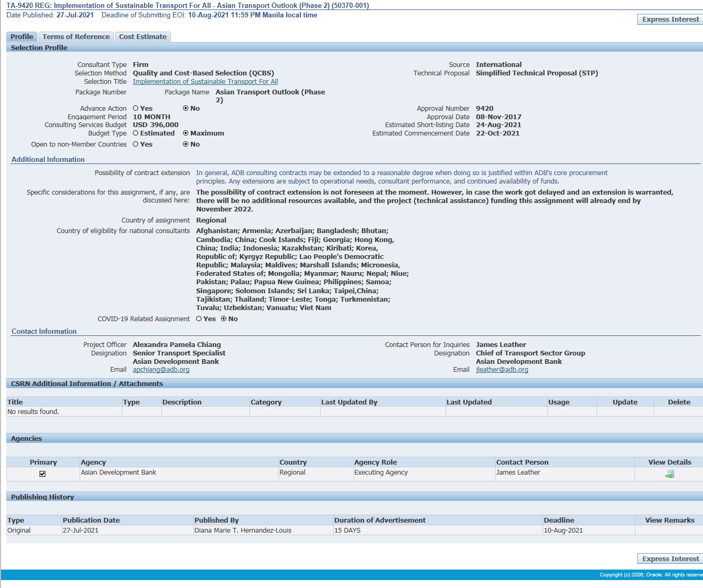Click the Publication Date column header
The width and height of the screenshot is (703, 588).
tap(91, 520)
